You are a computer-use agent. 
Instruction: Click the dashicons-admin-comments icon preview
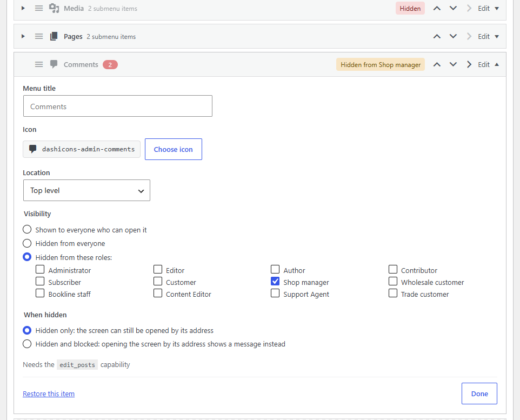pos(32,149)
